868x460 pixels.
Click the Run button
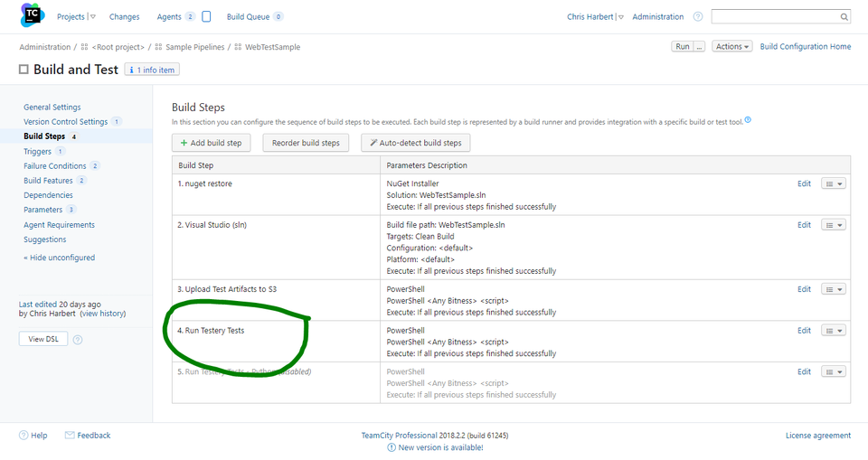(683, 46)
